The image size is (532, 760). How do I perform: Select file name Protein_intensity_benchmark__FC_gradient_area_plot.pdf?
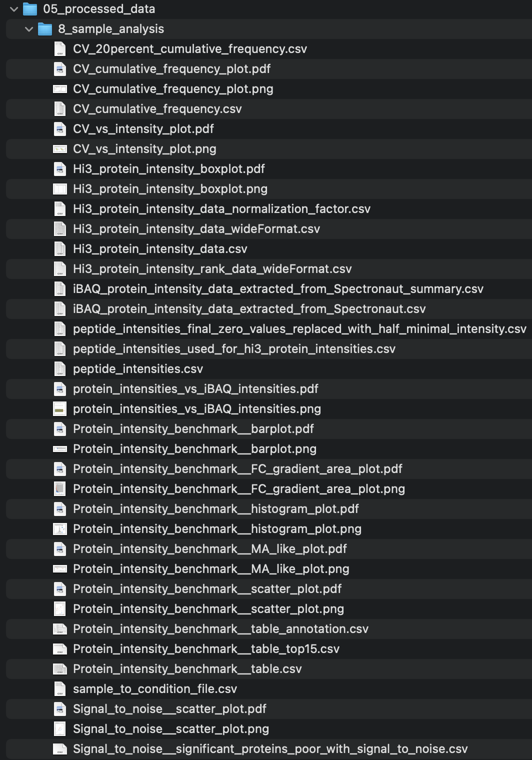click(238, 469)
